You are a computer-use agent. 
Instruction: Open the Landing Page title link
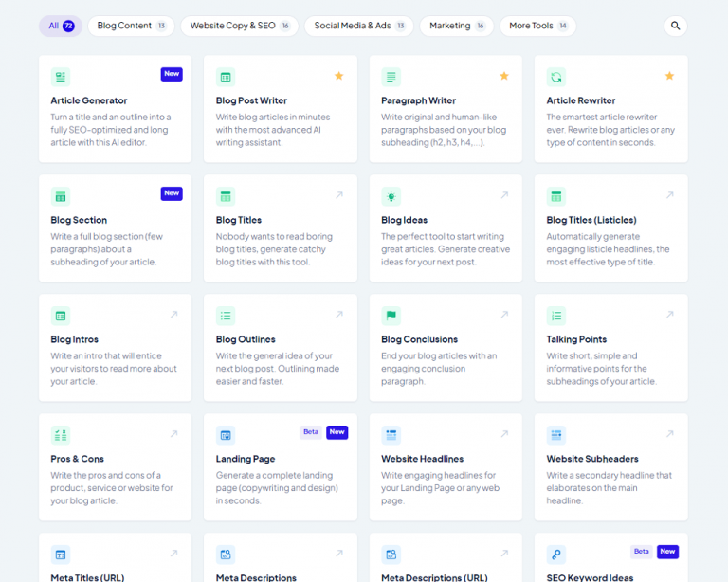[x=246, y=459]
